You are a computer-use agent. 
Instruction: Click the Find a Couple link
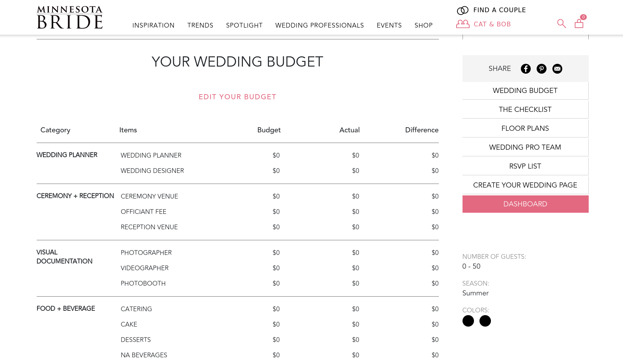pos(500,10)
